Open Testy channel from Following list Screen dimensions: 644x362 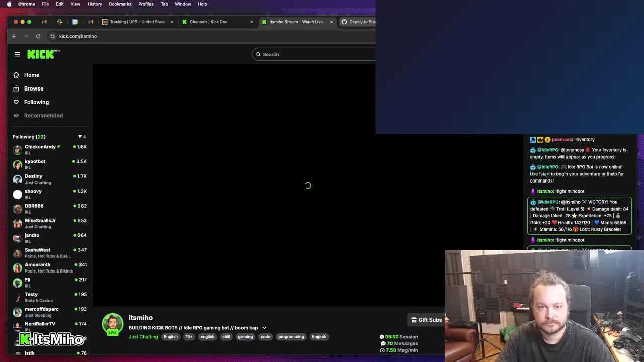(x=50, y=297)
